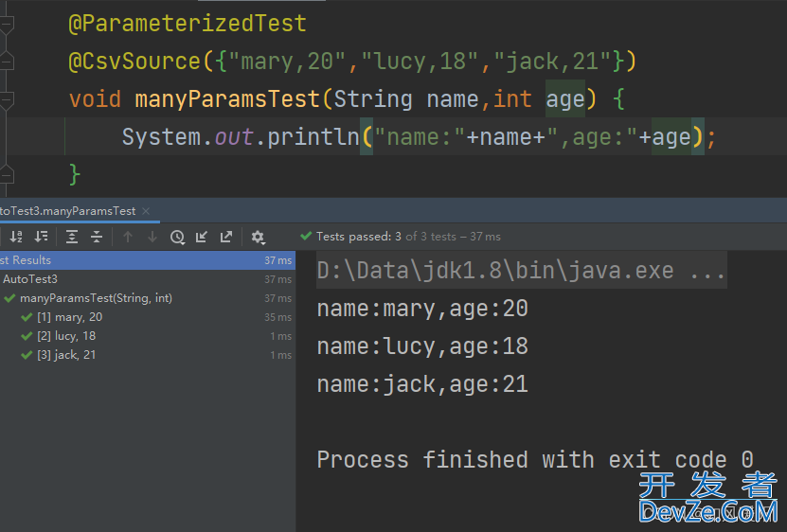Click fold marker beside @CsvSource line
This screenshot has width=787, height=532.
coord(7,62)
